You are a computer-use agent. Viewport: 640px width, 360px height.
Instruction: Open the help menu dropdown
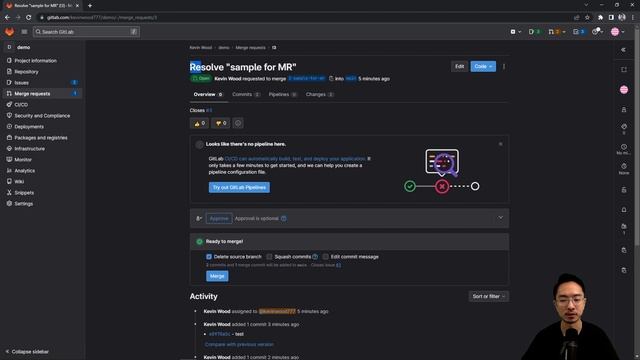(597, 32)
